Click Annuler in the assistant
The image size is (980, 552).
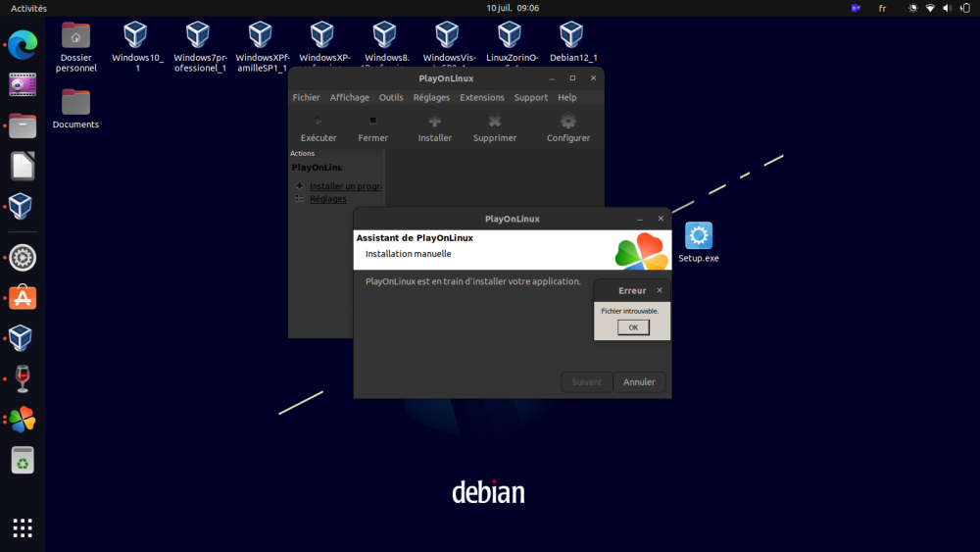[x=639, y=382]
